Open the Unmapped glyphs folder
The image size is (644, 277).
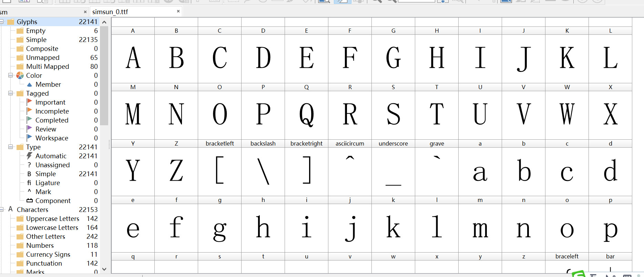[x=43, y=57]
